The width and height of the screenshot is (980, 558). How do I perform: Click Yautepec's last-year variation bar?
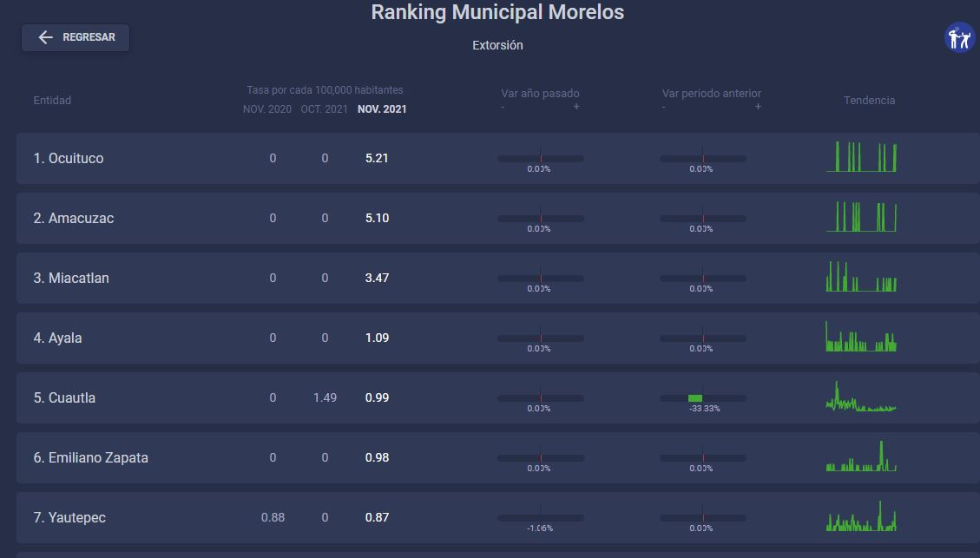(x=541, y=518)
